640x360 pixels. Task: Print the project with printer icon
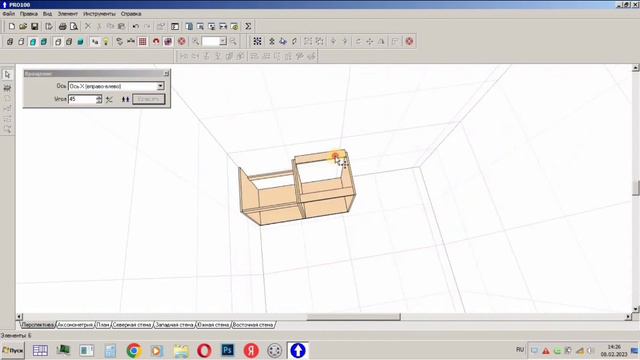[62, 27]
